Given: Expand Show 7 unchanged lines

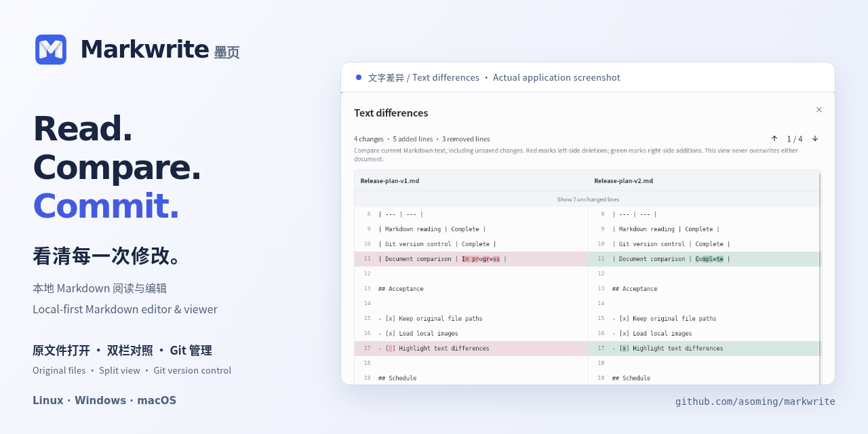Looking at the screenshot, I should point(588,199).
